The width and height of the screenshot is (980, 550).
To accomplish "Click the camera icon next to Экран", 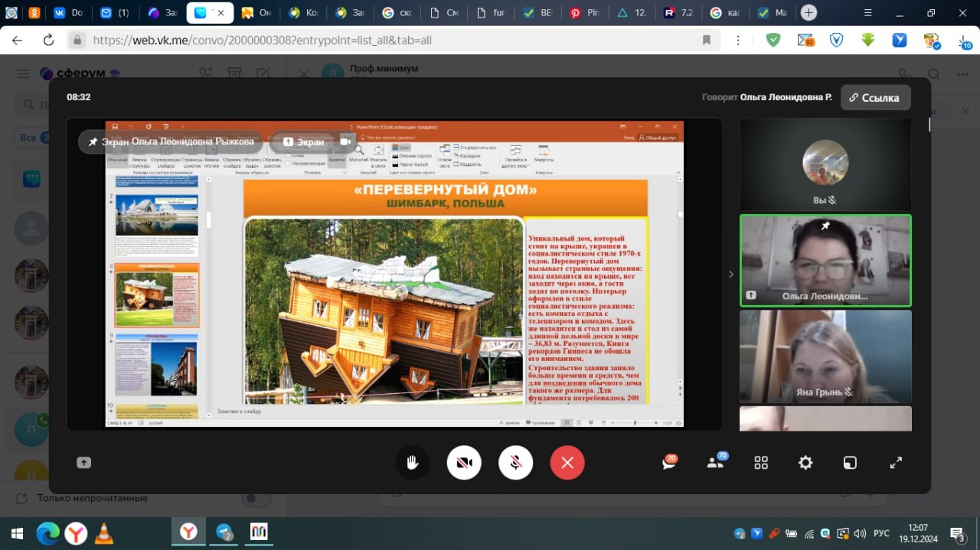I will point(345,142).
